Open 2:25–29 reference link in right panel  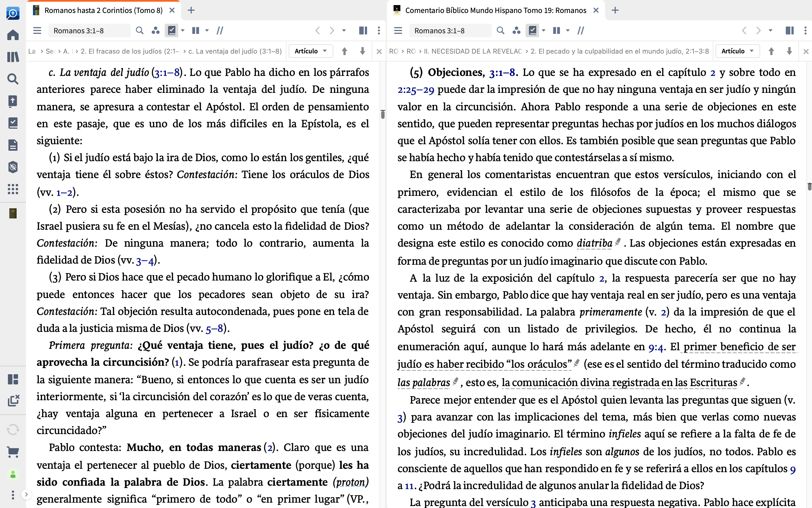click(x=416, y=90)
